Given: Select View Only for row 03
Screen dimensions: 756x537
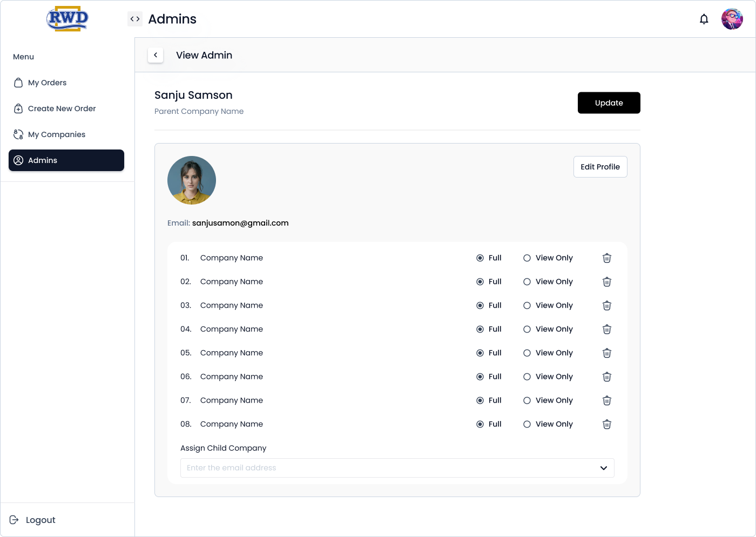Looking at the screenshot, I should [x=527, y=305].
